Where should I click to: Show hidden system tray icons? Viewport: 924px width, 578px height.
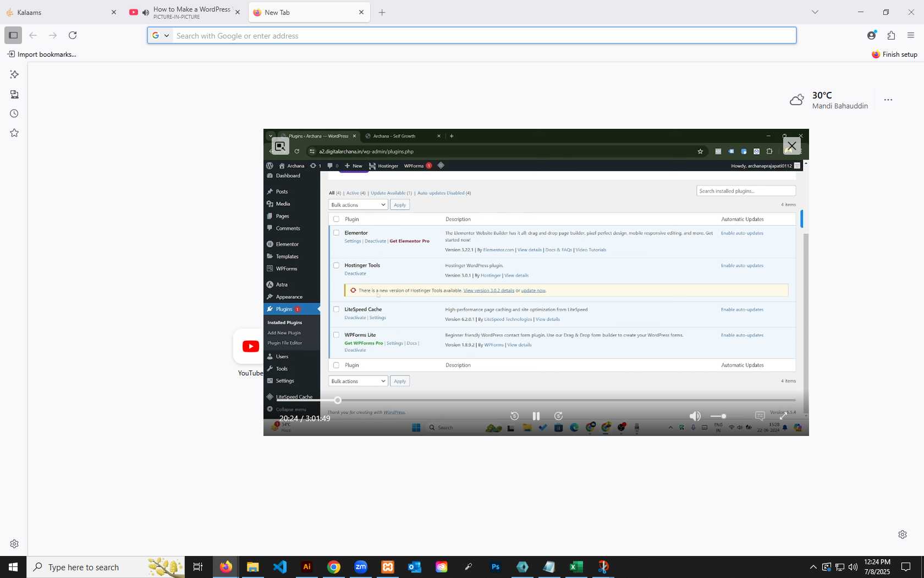click(x=813, y=567)
